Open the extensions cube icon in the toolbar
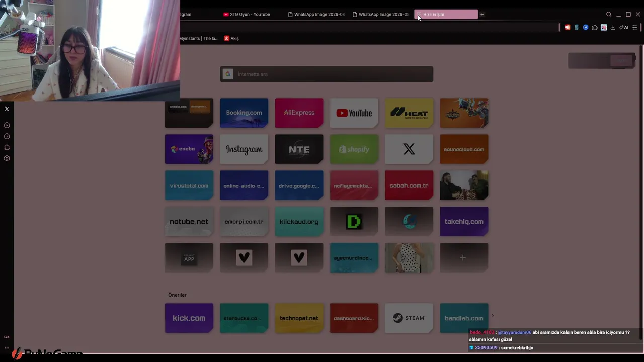Screen dimensions: 644x362 tap(595, 27)
